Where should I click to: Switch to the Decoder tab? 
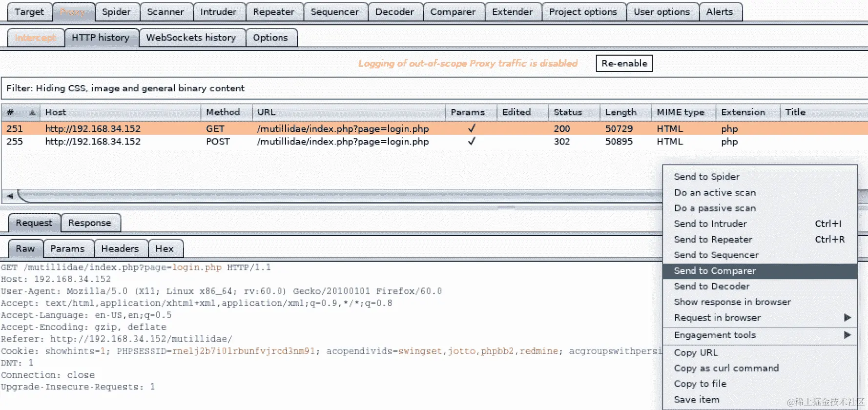394,12
